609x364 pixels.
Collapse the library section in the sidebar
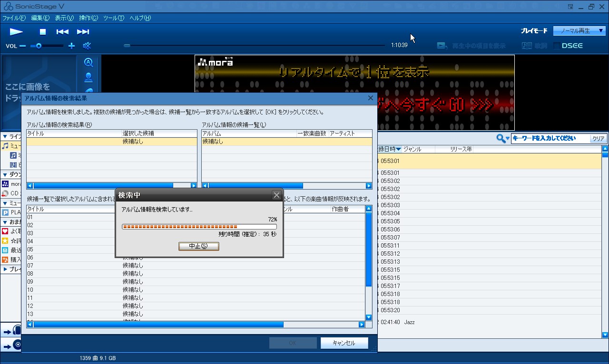click(x=5, y=136)
